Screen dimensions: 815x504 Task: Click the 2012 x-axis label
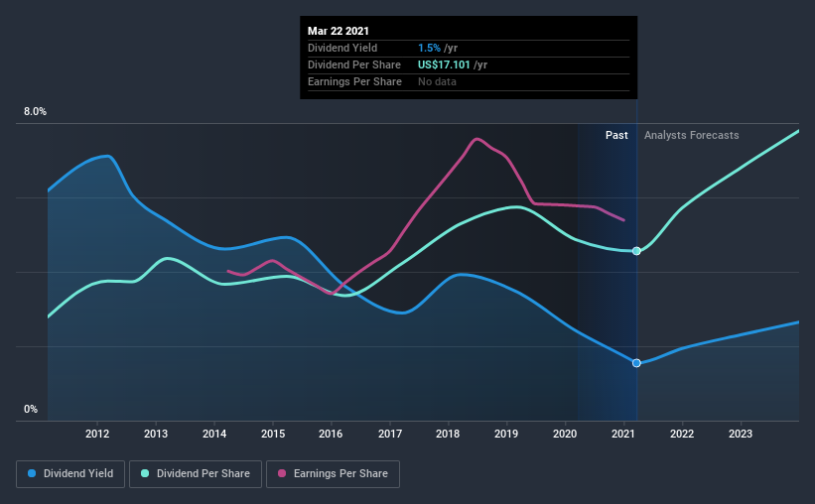click(x=97, y=434)
